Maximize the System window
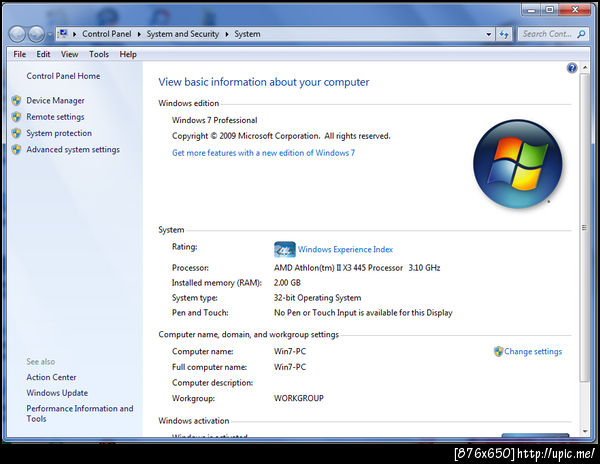 549,10
